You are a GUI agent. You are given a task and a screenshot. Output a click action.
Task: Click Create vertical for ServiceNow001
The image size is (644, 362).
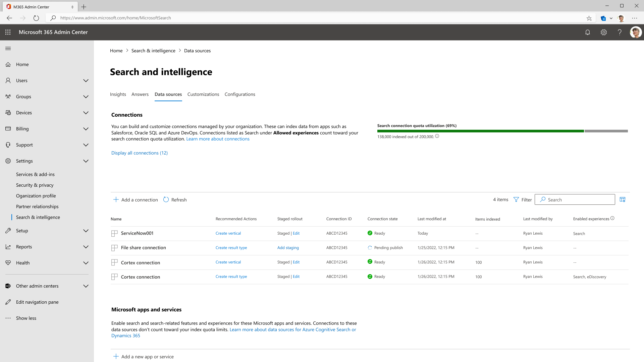228,233
